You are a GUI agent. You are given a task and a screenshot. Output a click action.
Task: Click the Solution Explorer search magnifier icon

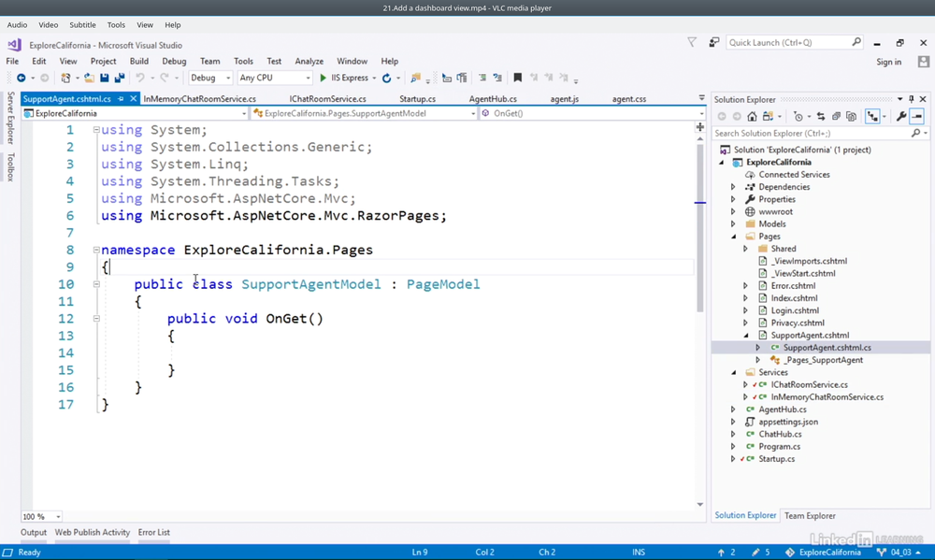tap(916, 134)
